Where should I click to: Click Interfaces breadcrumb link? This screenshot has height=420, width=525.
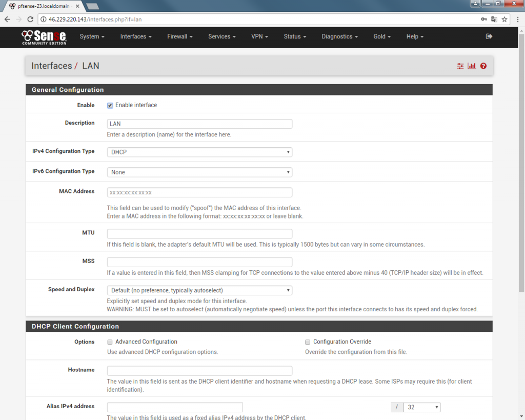pos(52,66)
